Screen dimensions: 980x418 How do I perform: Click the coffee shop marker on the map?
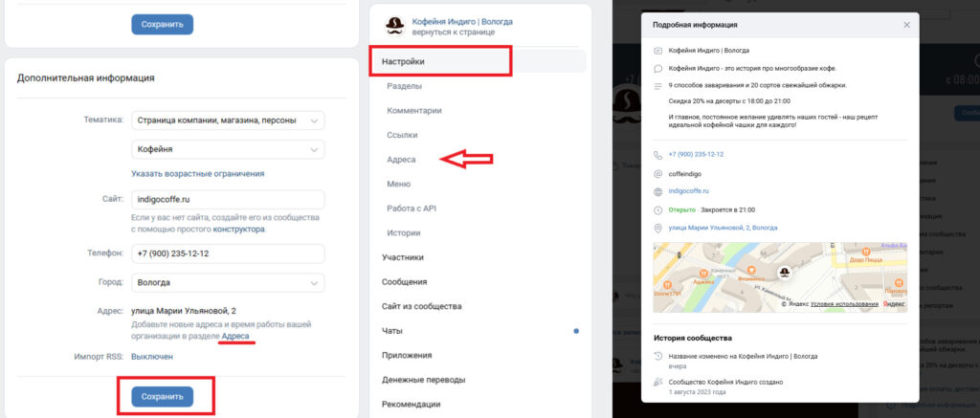click(784, 271)
